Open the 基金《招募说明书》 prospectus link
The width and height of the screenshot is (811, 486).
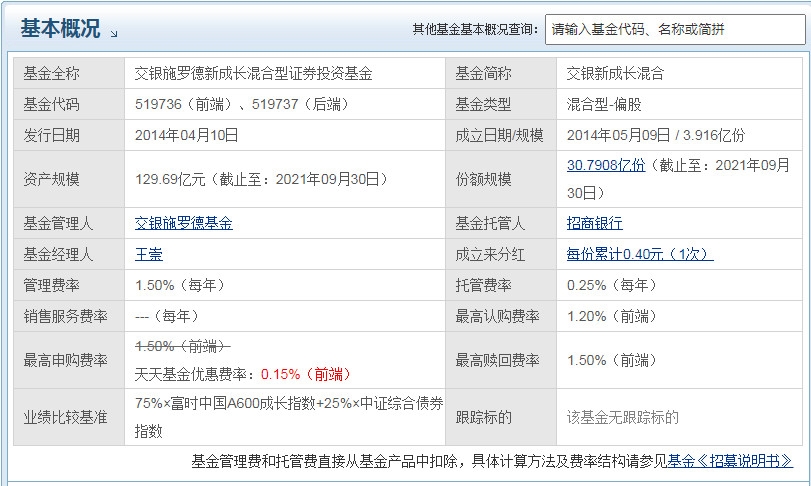click(x=730, y=461)
